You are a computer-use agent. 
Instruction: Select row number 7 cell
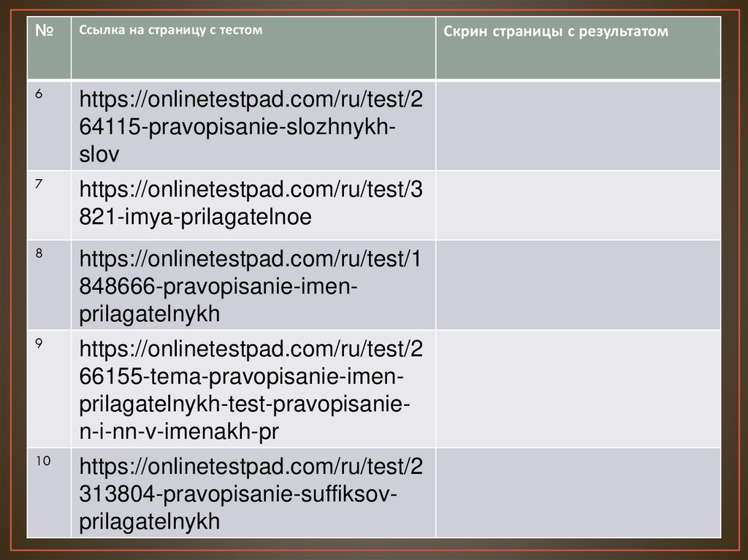[48, 204]
